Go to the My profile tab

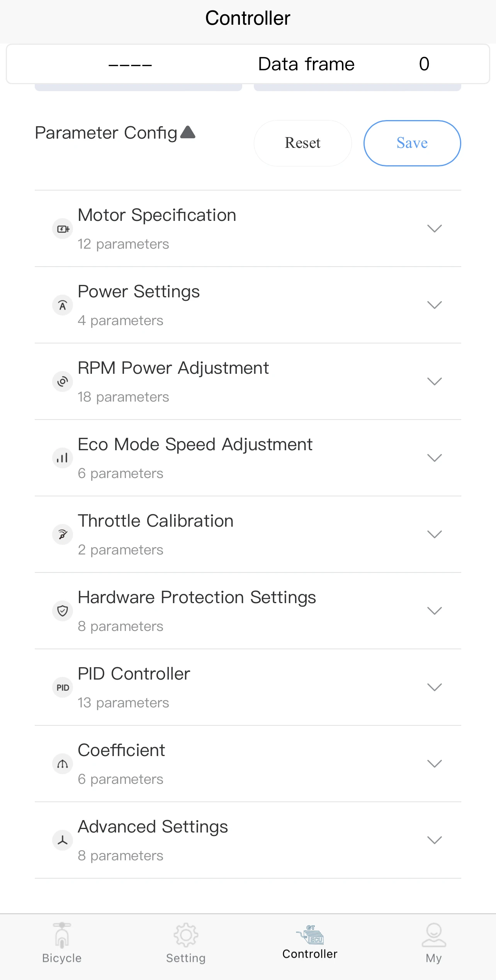[433, 943]
